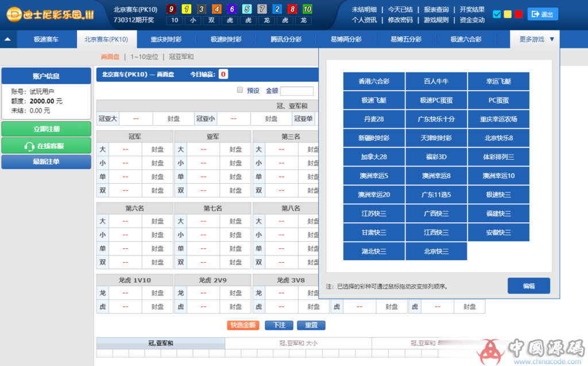Switch to the 重庆时时彩 tab
The image size is (588, 366).
click(x=166, y=39)
